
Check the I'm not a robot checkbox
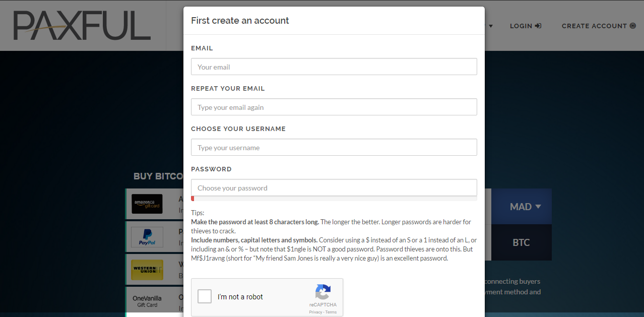[205, 296]
